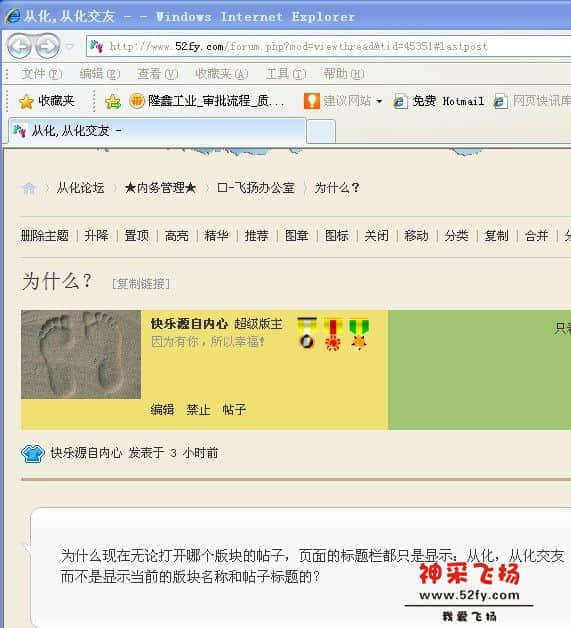The image size is (571, 628).
Task: Click 帖子 under the author info
Action: coord(234,409)
